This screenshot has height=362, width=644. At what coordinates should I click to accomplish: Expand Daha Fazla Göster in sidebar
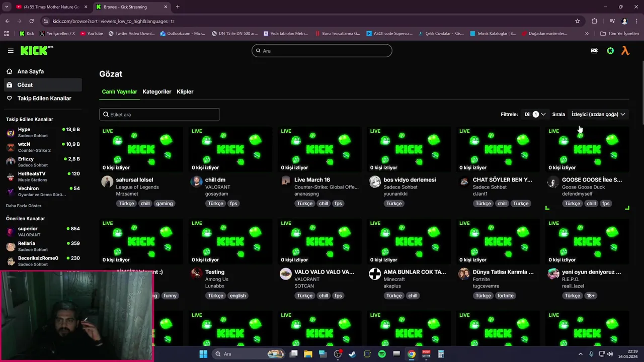click(24, 206)
